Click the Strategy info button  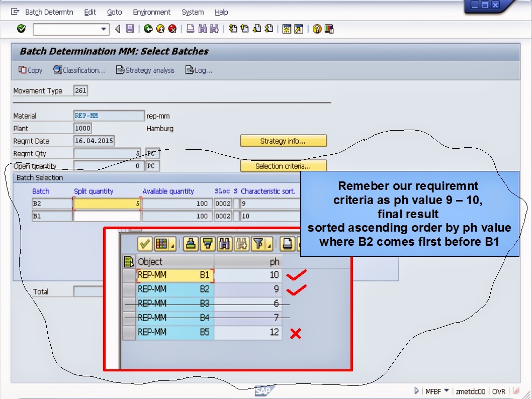coord(284,141)
